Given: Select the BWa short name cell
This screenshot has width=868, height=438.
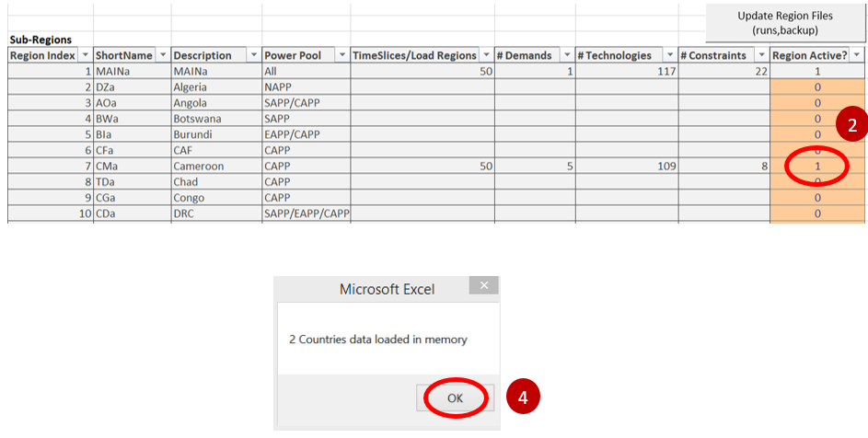Looking at the screenshot, I should 133,119.
